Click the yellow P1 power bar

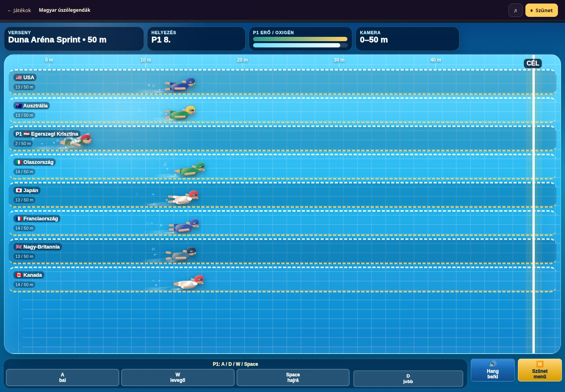pyautogui.click(x=300, y=39)
